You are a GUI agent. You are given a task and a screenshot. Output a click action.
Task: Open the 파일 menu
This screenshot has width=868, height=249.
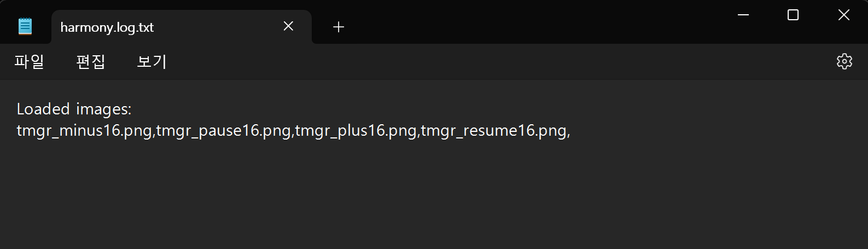coord(29,62)
